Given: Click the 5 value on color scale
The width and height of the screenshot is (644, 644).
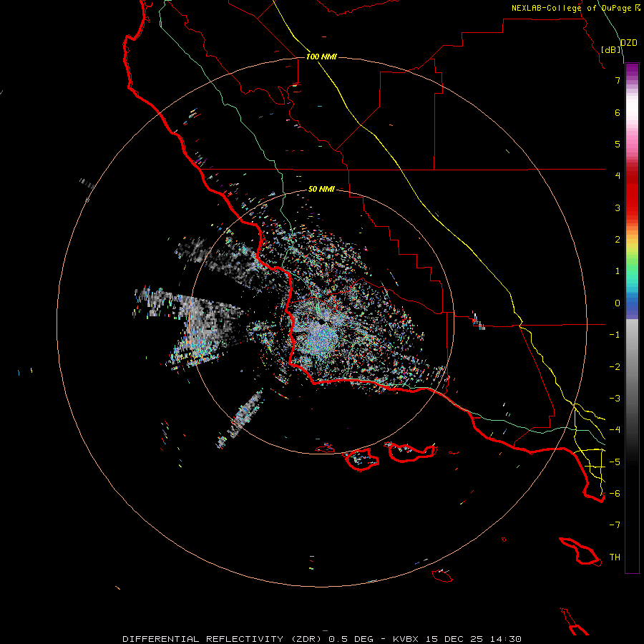Looking at the screenshot, I should 618,144.
